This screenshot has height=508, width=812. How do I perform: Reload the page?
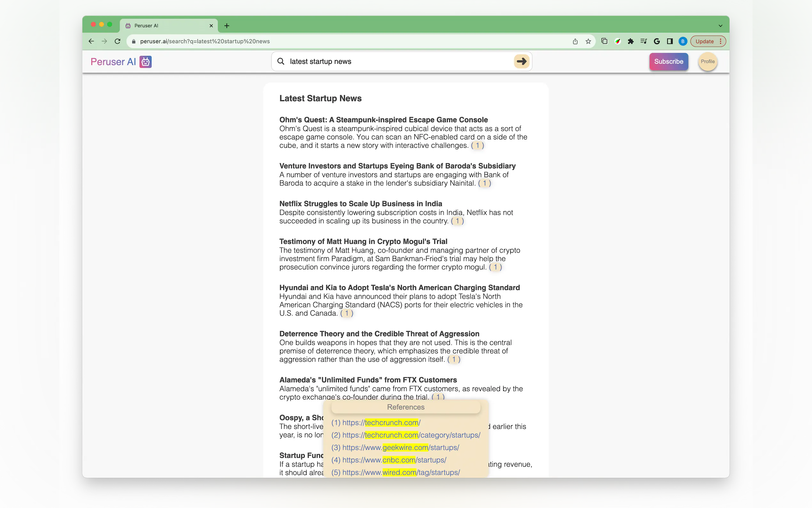tap(118, 41)
